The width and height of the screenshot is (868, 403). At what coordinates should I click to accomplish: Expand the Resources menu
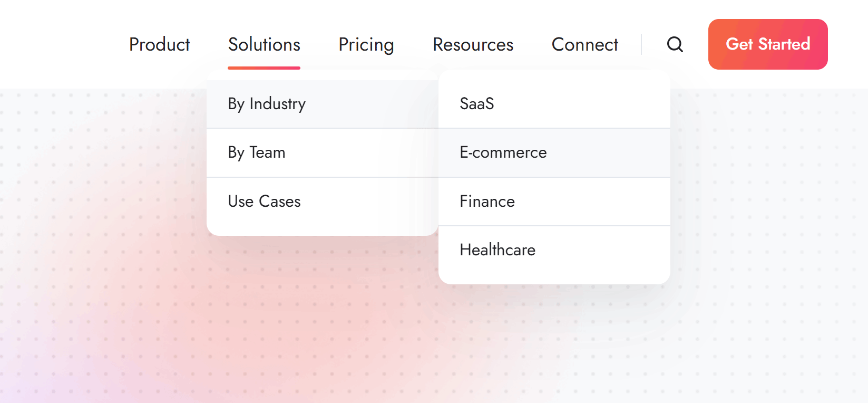pyautogui.click(x=473, y=44)
